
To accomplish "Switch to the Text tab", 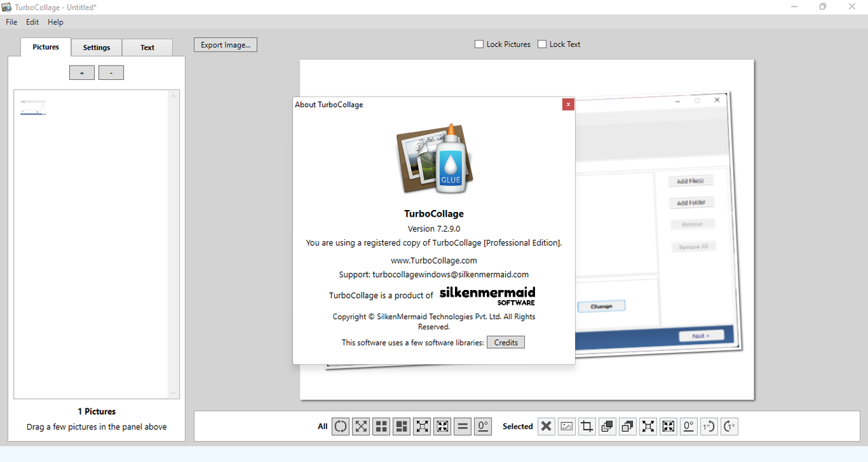I will tap(147, 47).
